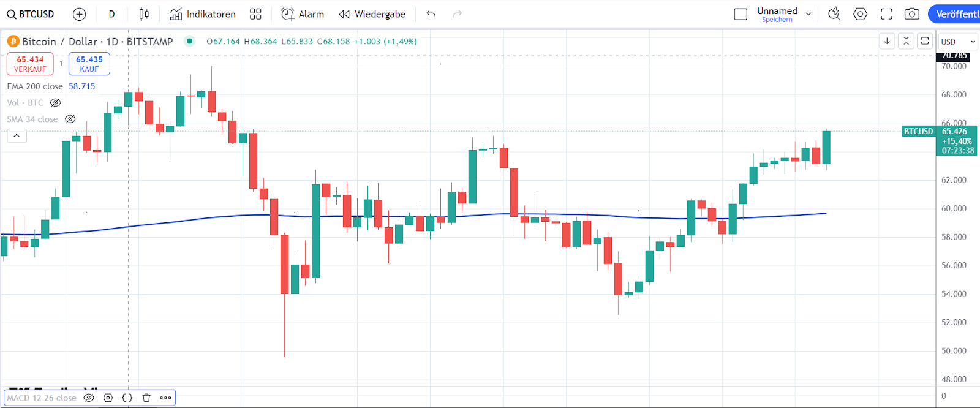This screenshot has height=408, width=980.
Task: Open the indicator templates grid
Action: (256, 14)
